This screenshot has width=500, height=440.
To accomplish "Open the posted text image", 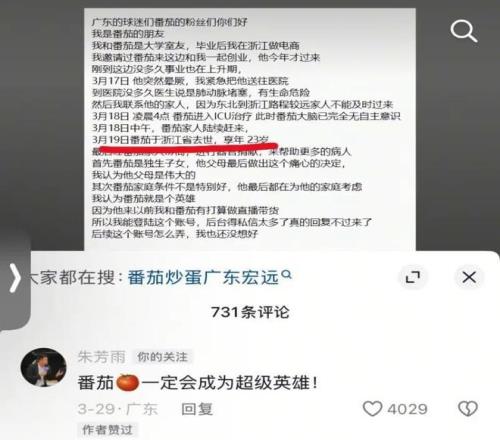I will [250, 129].
